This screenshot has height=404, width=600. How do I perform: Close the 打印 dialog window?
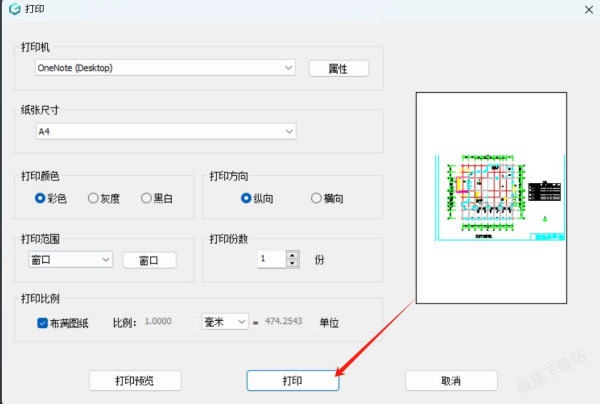[589, 10]
